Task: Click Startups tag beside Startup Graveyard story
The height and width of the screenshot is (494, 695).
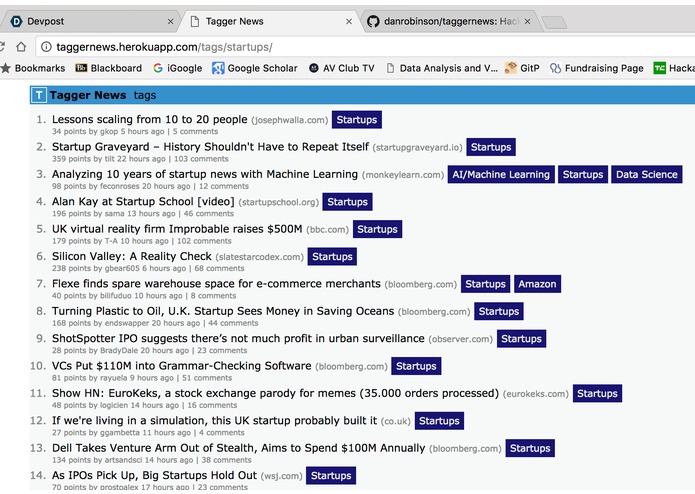Action: tap(491, 147)
